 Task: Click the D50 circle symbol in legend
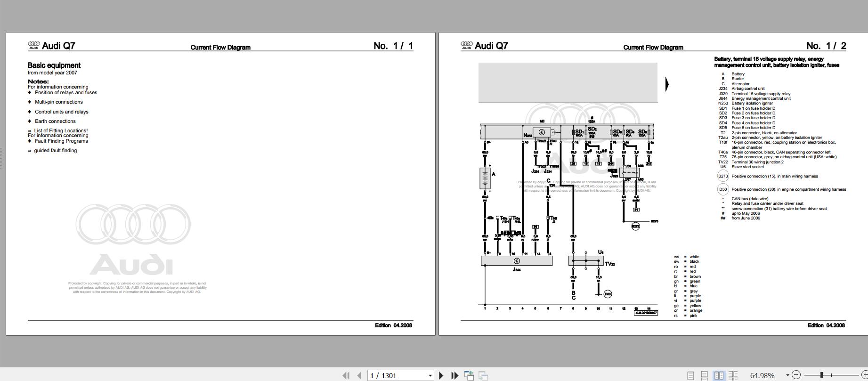coord(722,189)
